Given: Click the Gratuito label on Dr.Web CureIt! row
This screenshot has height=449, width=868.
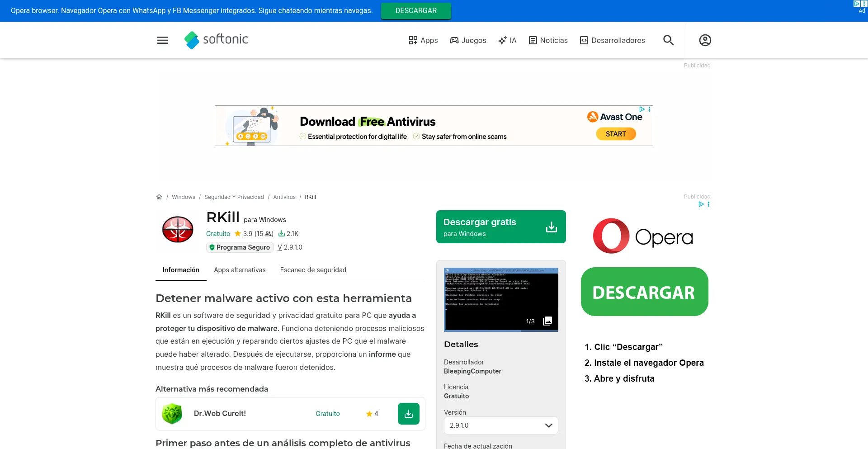Looking at the screenshot, I should coord(328,414).
